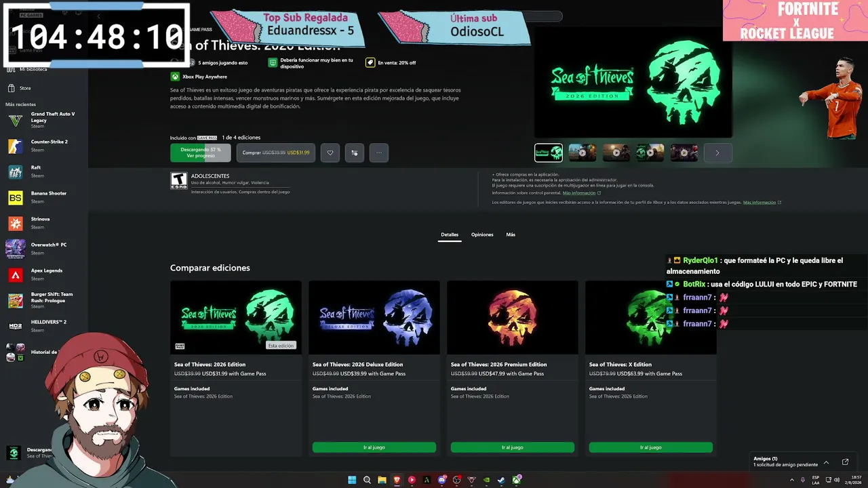Click the Xbox Play Anywhere badge icon
The height and width of the screenshot is (488, 868).
click(175, 77)
